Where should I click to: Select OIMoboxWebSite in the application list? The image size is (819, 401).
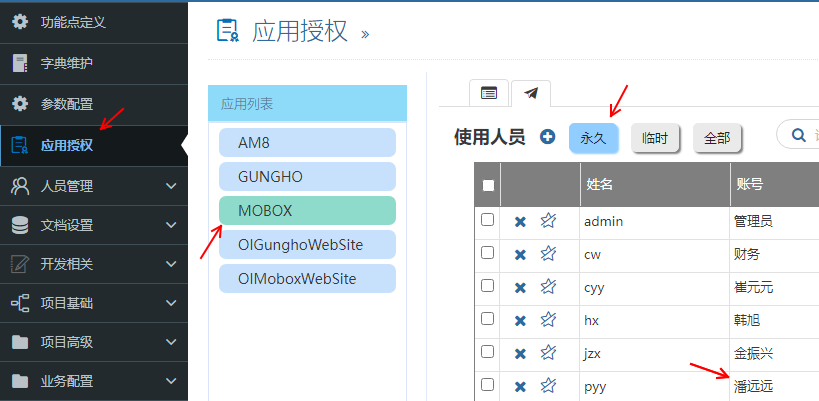(x=307, y=278)
